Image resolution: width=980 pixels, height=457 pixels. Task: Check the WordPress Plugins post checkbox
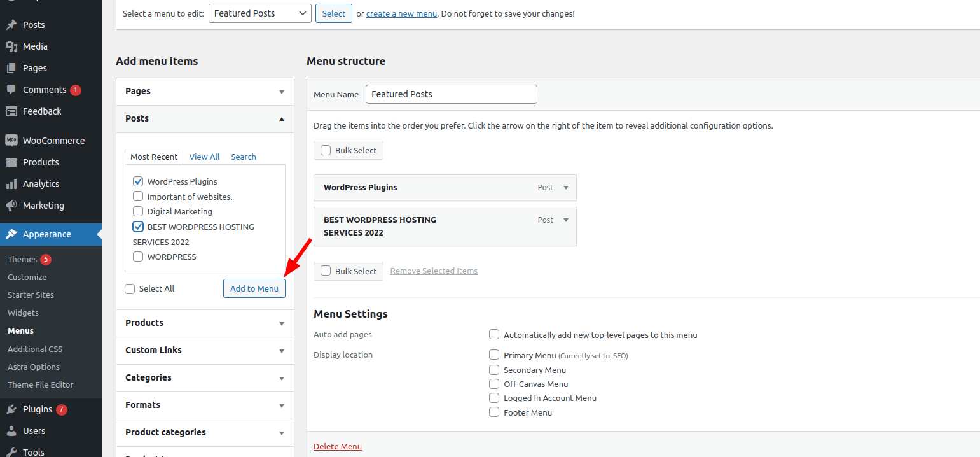pyautogui.click(x=138, y=181)
